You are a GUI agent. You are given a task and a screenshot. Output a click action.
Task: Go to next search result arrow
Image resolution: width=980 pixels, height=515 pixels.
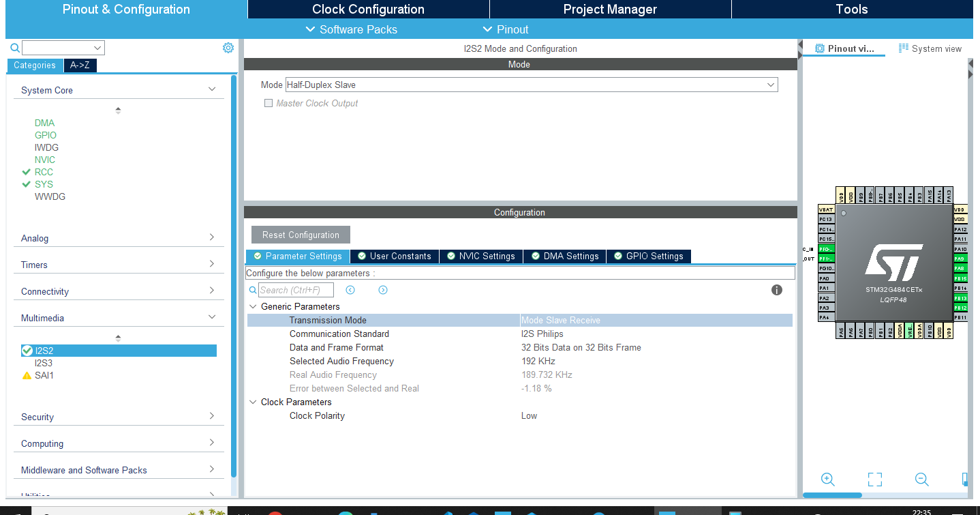[383, 290]
